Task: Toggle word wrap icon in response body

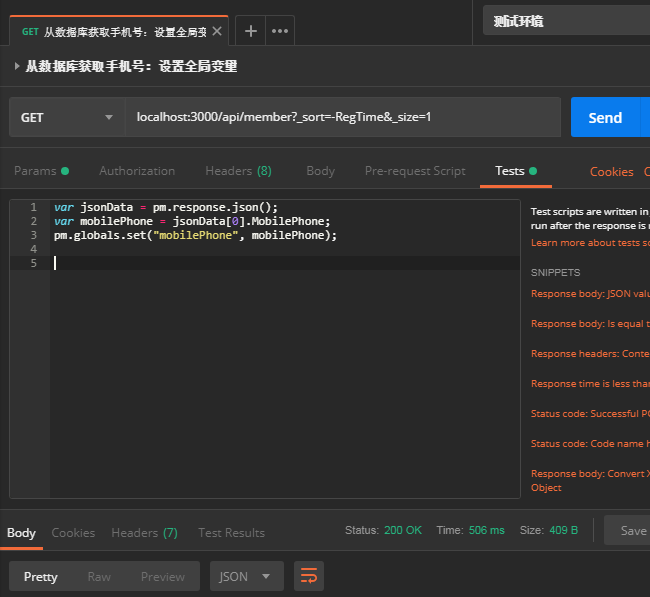Action: 310,576
